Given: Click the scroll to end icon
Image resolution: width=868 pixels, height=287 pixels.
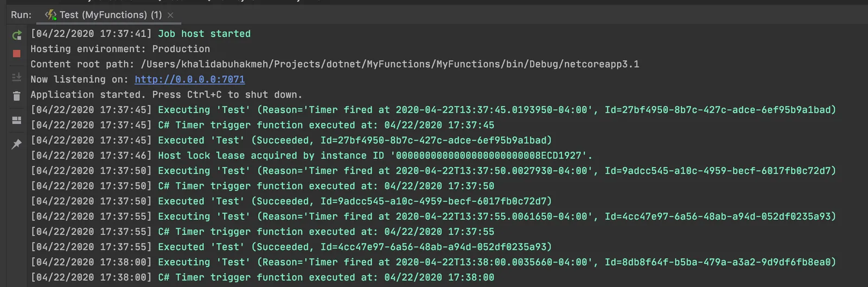Looking at the screenshot, I should coord(16,77).
